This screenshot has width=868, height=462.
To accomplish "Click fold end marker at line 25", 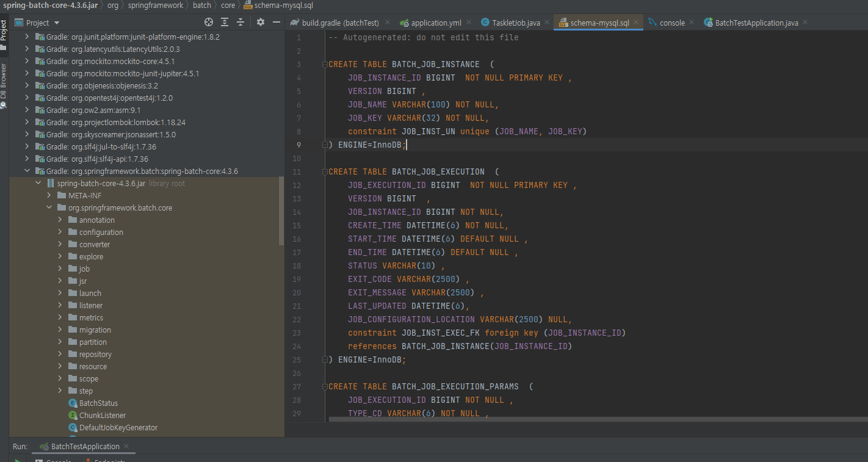I will 324,359.
